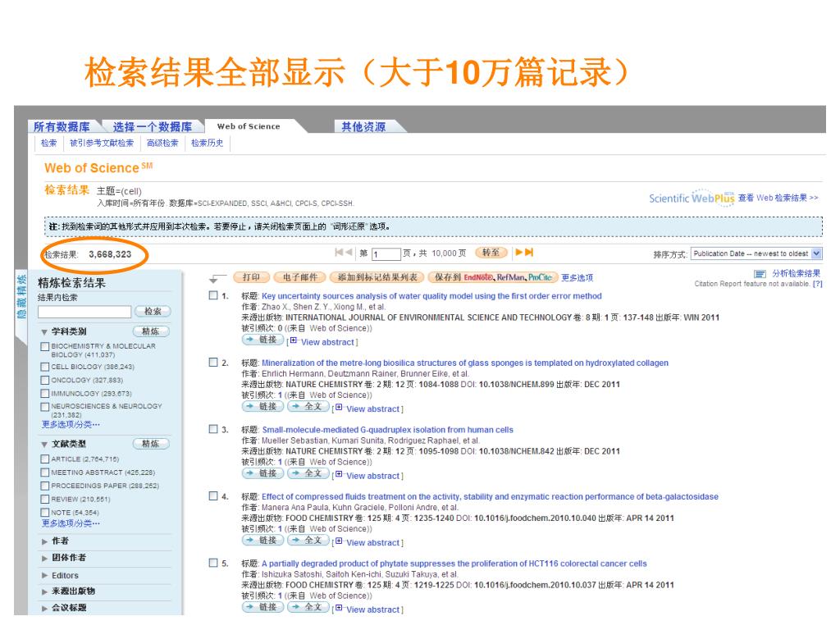This screenshot has width=840, height=630.
Task: Tick NEUROSCIENCES & NEUROLOGY checkbox
Action: coord(45,407)
